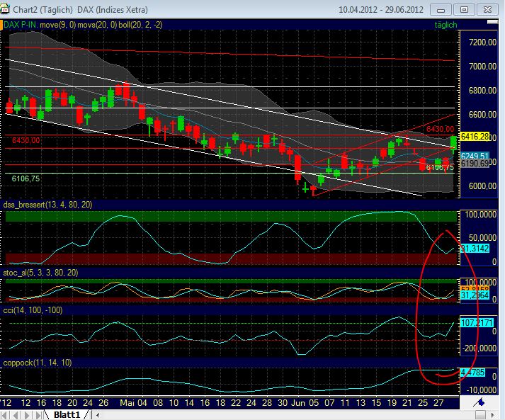Screen dimensions: 505x420
Task: Click the left green 6106,75 level label
Action: pyautogui.click(x=25, y=178)
